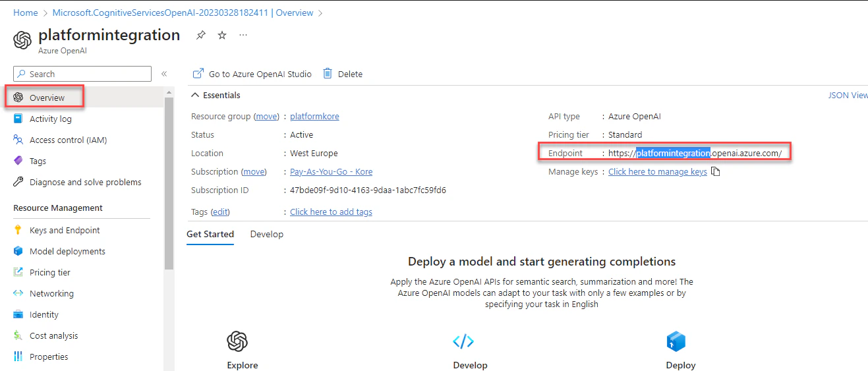The image size is (868, 371).
Task: Click the move link next to Resource group
Action: point(267,116)
